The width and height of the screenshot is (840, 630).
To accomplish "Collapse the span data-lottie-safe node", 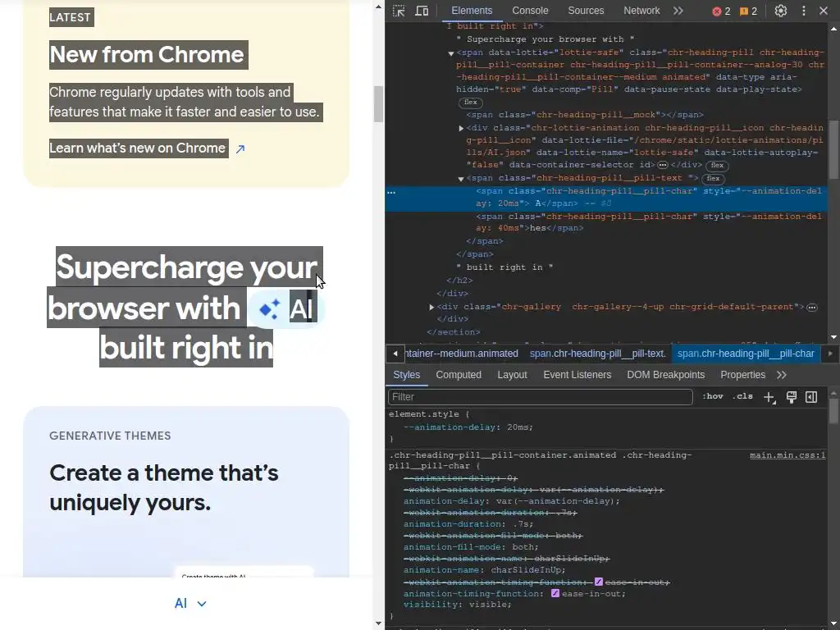I will tap(451, 53).
